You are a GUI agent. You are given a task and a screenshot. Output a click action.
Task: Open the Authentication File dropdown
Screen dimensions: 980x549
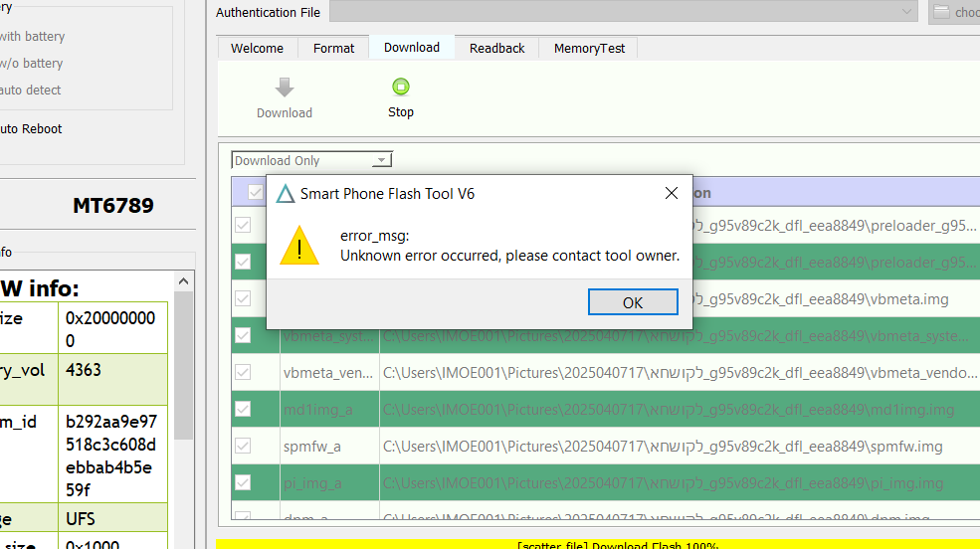[x=906, y=12]
